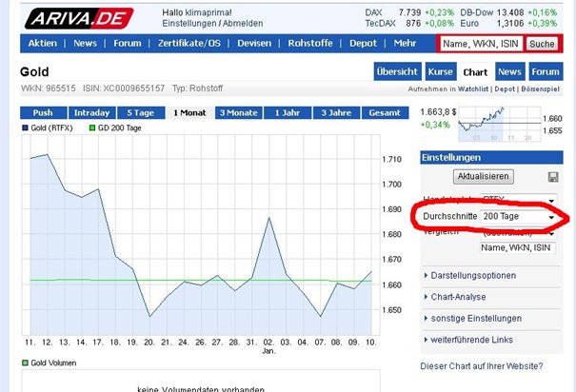This screenshot has height=392, width=576.
Task: Click the Suche button
Action: (x=542, y=44)
